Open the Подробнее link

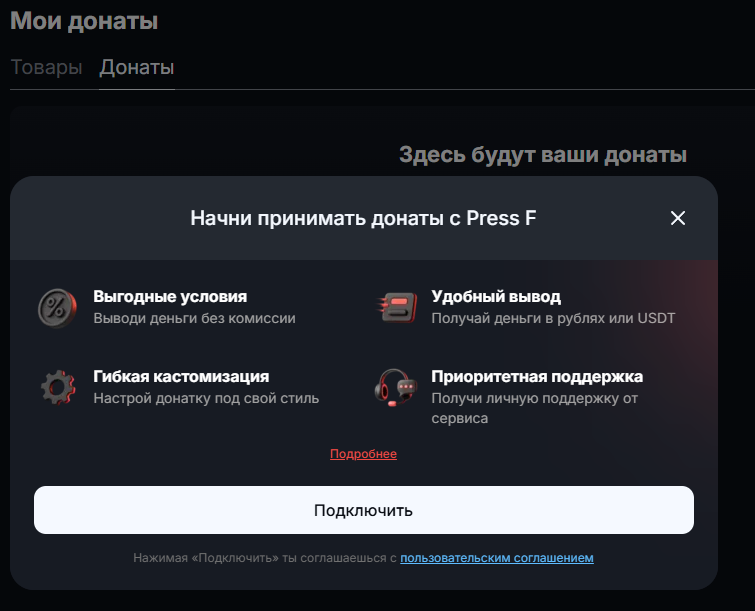[363, 454]
